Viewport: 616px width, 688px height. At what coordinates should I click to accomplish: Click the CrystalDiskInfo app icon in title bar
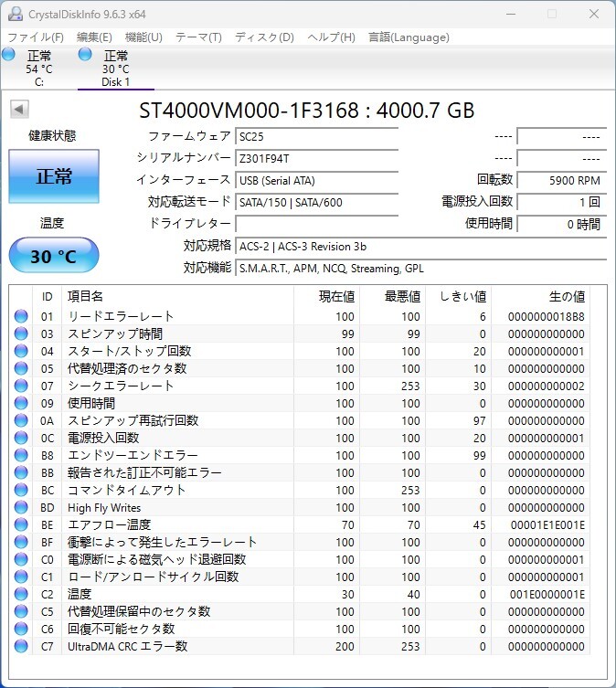pos(16,14)
